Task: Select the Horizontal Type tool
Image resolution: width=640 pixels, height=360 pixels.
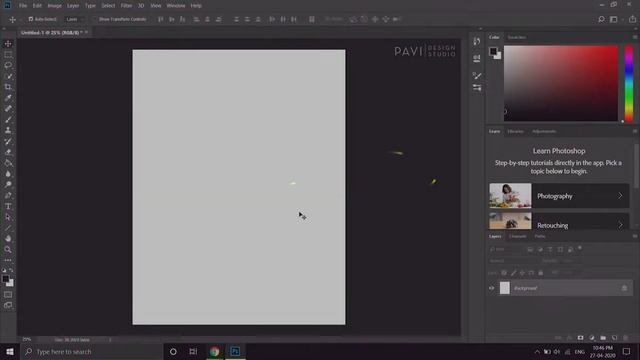Action: (x=8, y=206)
